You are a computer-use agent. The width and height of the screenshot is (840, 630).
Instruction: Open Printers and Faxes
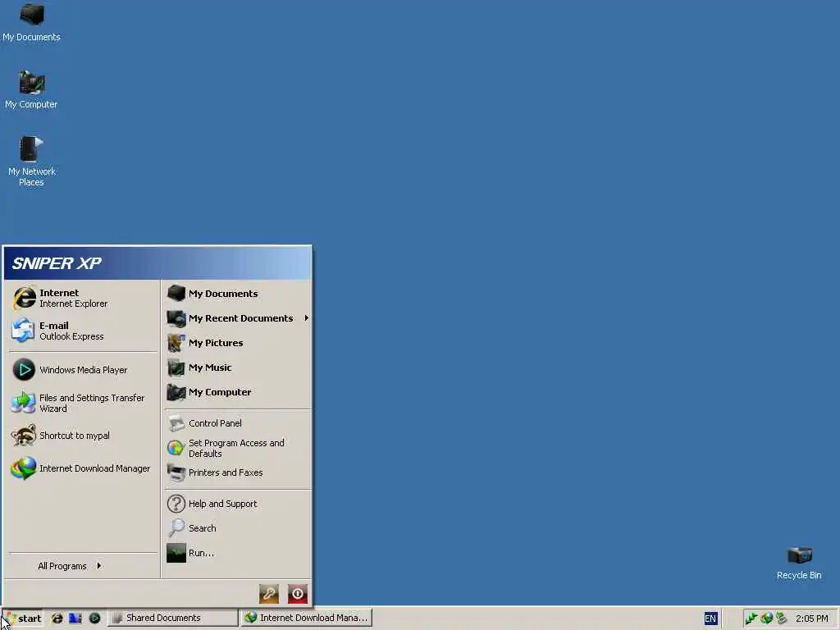point(238,472)
